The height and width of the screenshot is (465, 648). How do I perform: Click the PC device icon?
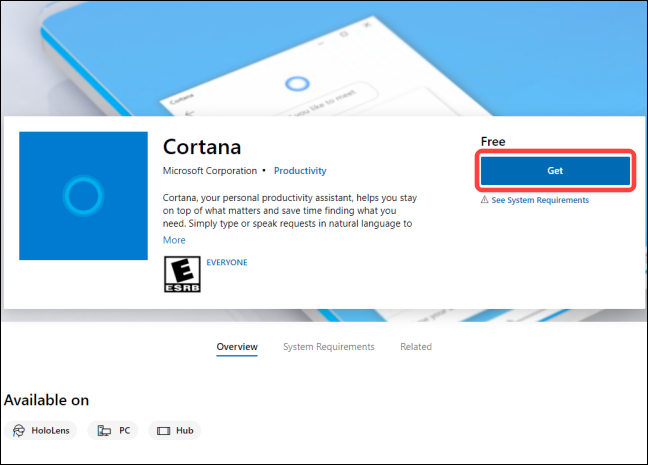tap(104, 431)
